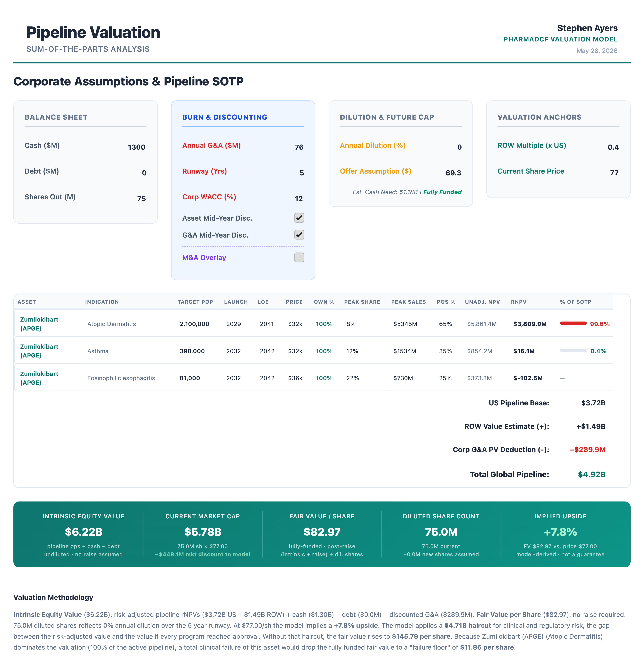Select the Zumilokibart Asthma asset name

(x=39, y=351)
